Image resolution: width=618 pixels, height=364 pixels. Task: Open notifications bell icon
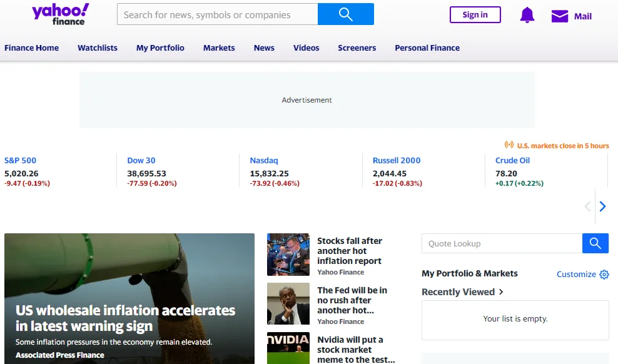point(527,16)
